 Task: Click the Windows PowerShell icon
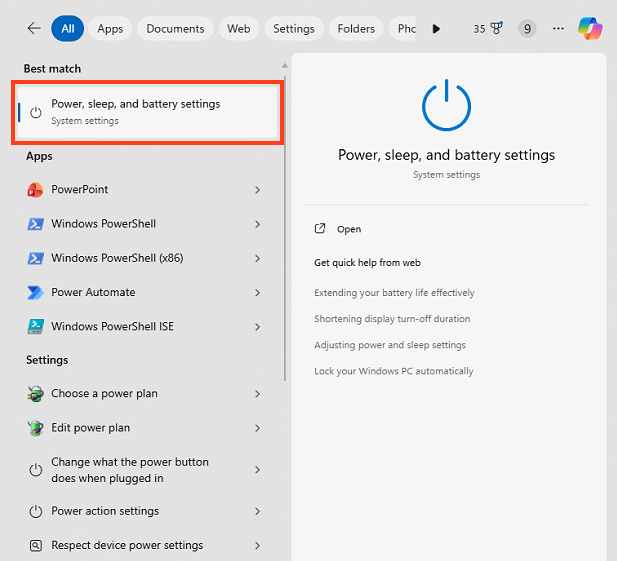[35, 224]
